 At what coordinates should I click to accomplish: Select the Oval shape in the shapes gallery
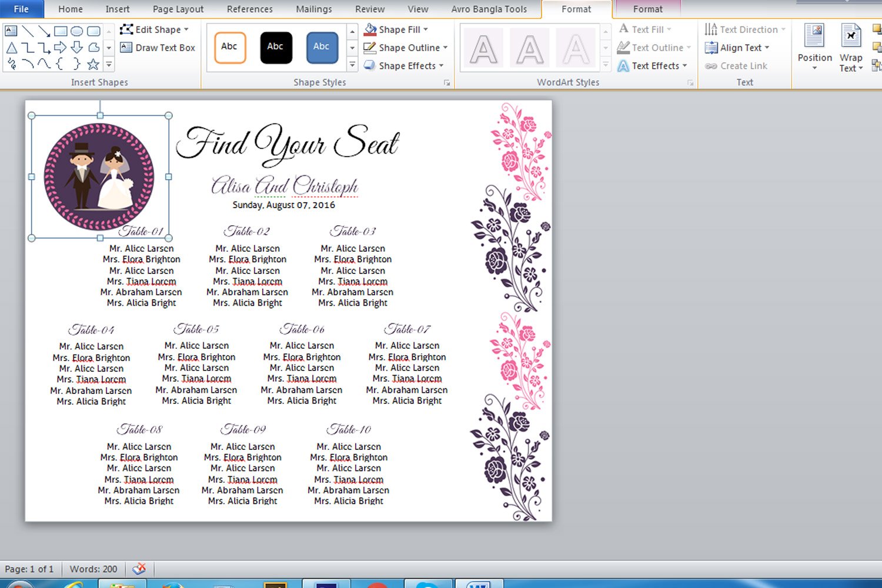click(76, 31)
